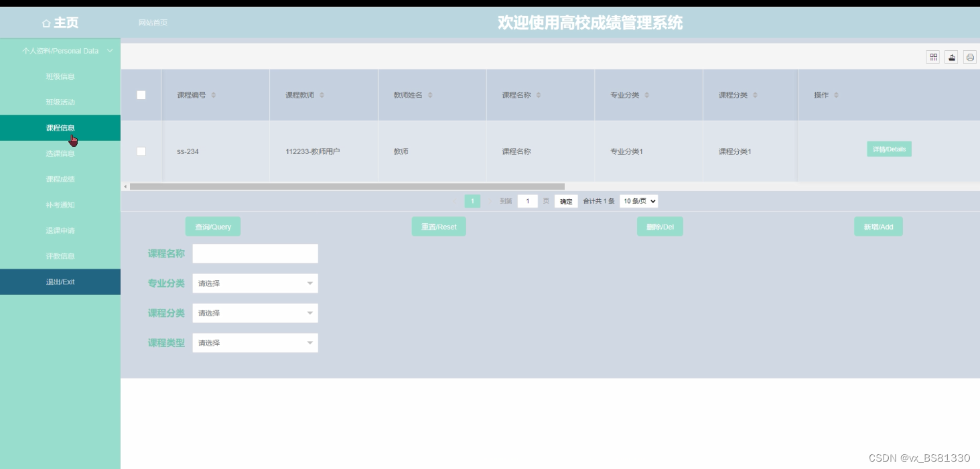Click the 查询/Query button
This screenshot has height=469, width=980.
tap(213, 226)
